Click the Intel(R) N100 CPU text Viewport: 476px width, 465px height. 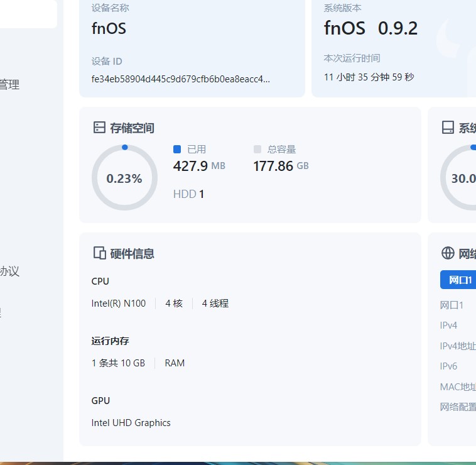point(119,303)
